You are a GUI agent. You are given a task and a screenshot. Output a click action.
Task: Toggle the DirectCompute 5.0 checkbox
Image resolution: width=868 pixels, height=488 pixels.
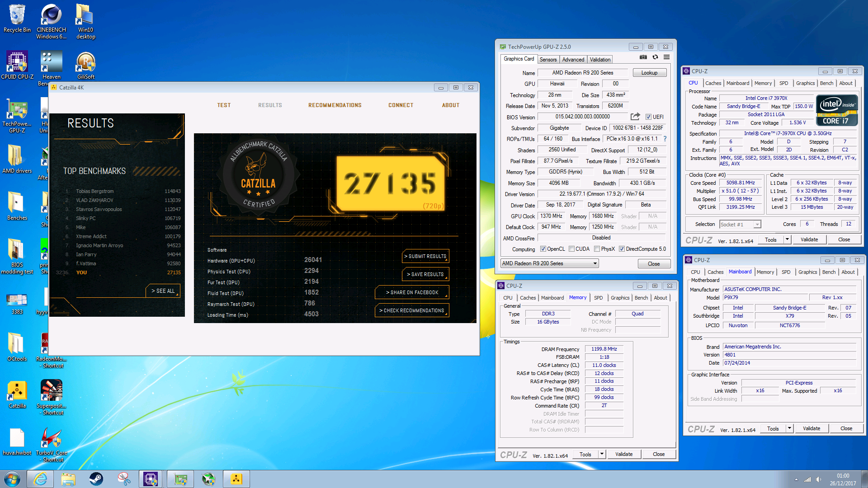(622, 249)
